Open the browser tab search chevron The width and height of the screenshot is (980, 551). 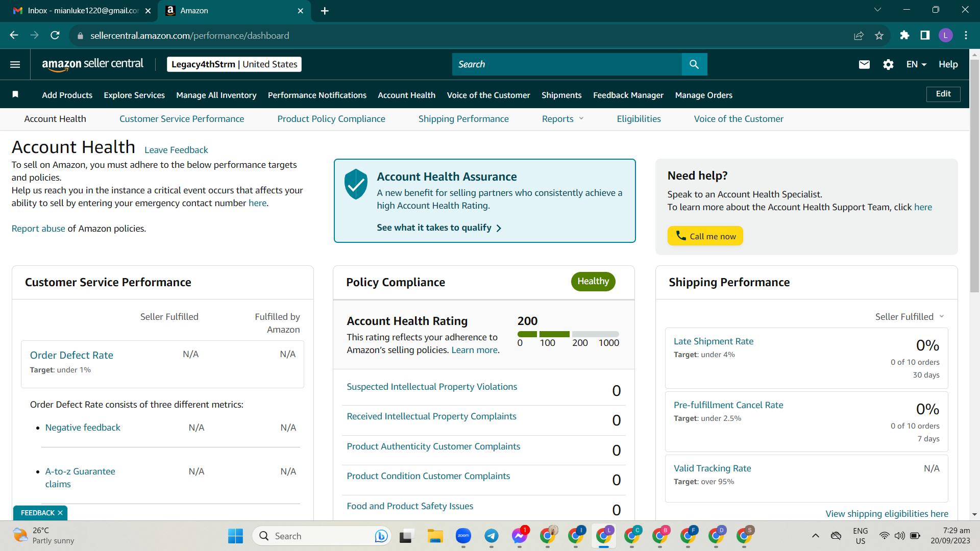(877, 10)
